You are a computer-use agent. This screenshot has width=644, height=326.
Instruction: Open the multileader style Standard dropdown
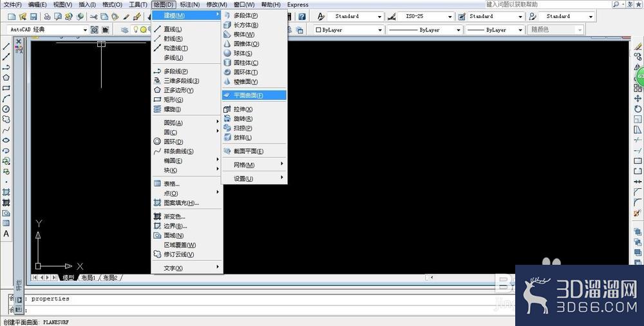(591, 17)
